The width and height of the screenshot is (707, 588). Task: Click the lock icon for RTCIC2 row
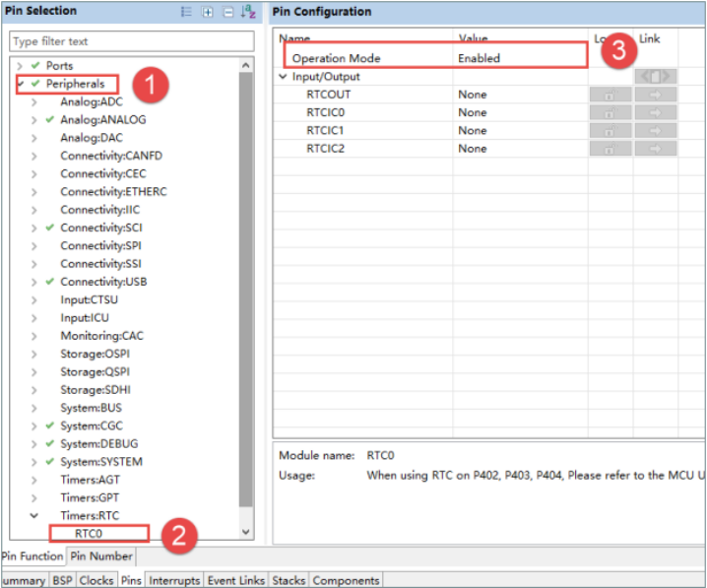[x=611, y=149]
